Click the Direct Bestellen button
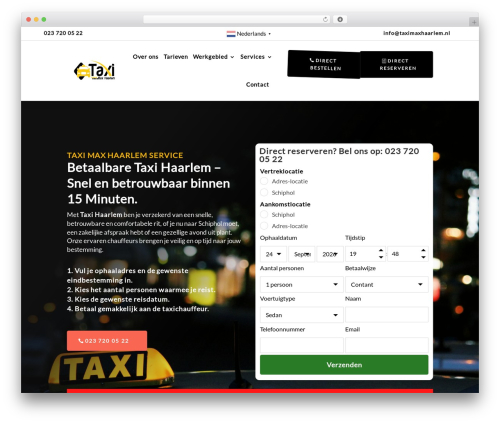 324,64
